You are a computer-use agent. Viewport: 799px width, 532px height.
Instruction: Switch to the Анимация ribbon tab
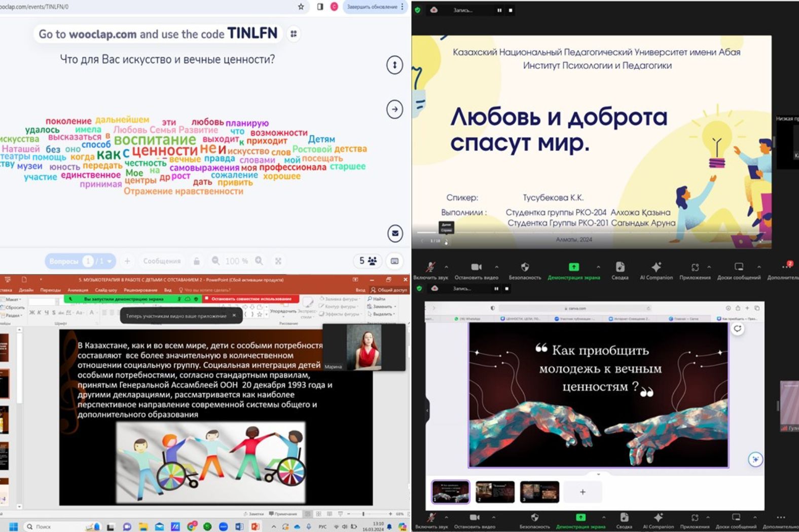click(78, 290)
